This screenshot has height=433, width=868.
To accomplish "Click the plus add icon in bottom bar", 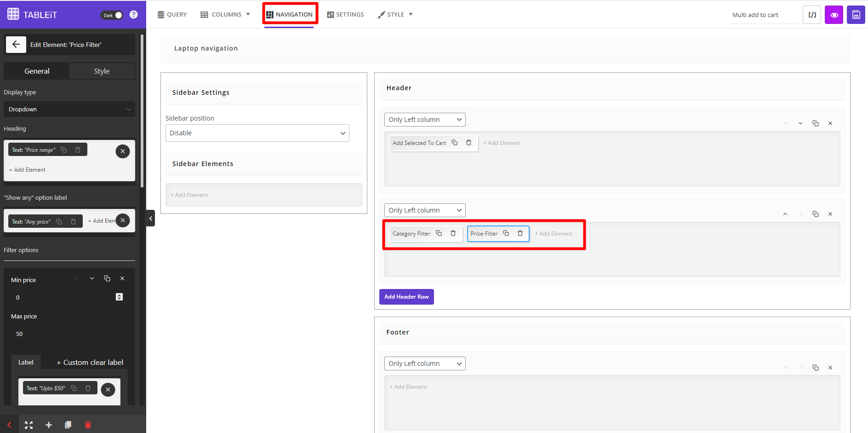I will pos(49,425).
